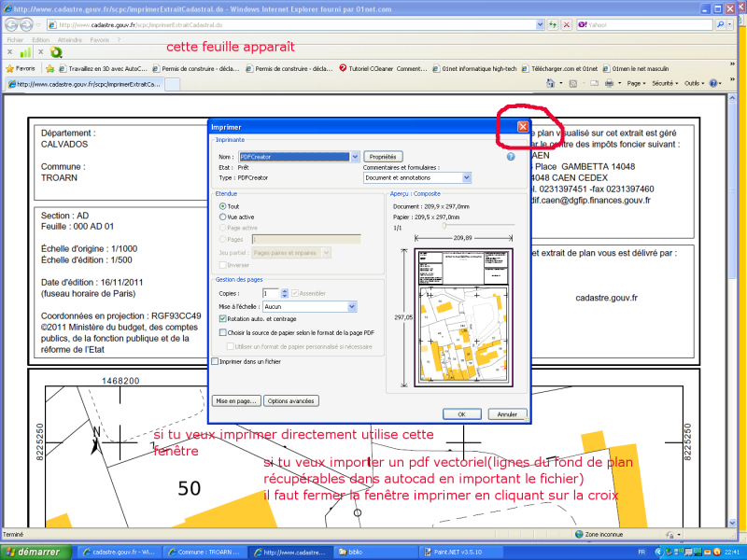
Task: Click the green signal bars toolbar icon
Action: coord(25,52)
